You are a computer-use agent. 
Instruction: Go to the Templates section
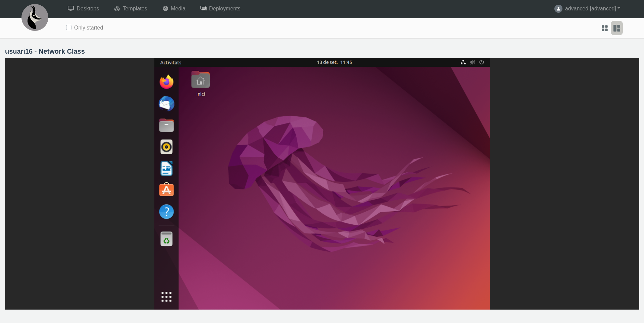coord(131,8)
